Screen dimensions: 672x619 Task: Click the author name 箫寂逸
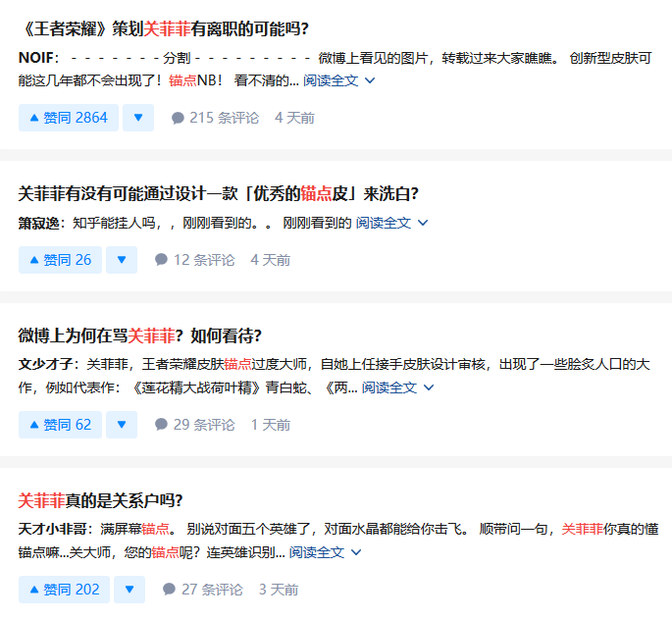tap(38, 223)
